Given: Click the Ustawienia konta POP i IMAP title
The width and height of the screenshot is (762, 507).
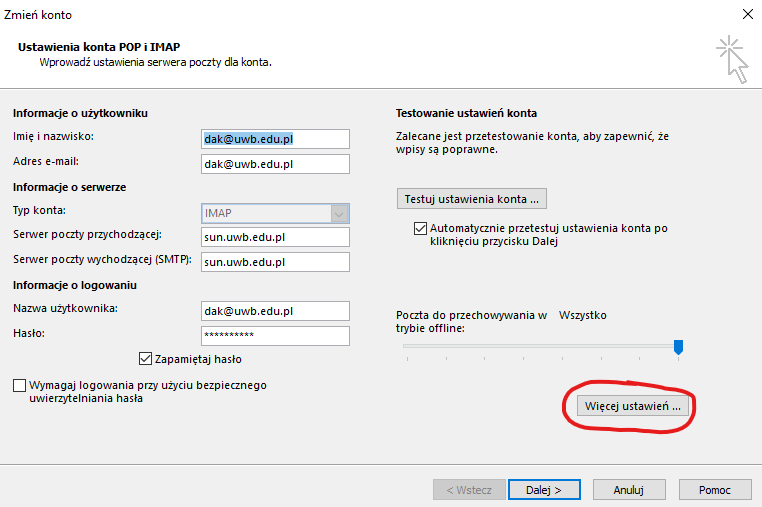Looking at the screenshot, I should pyautogui.click(x=99, y=47).
